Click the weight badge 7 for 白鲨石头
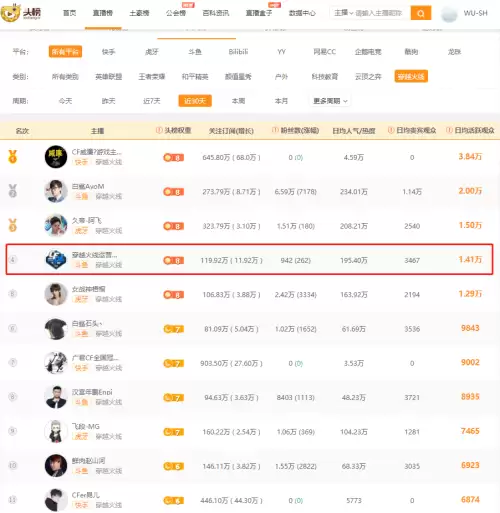The image size is (500, 513). point(173,329)
